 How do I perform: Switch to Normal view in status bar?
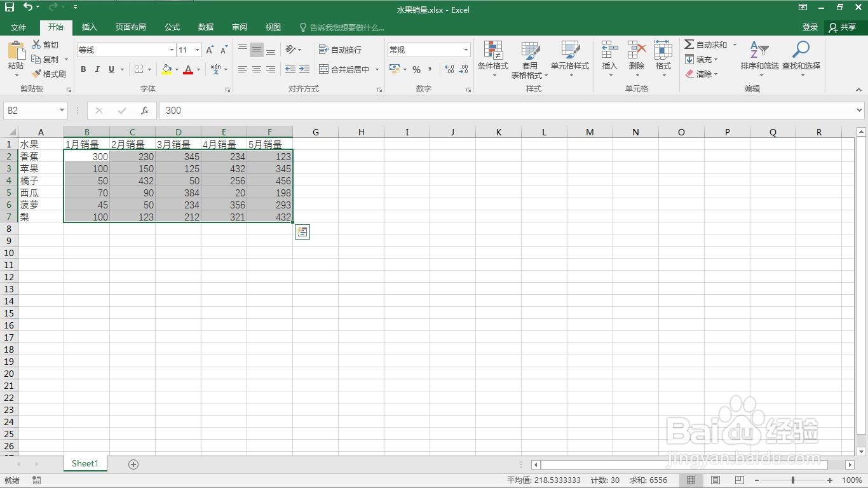tap(691, 480)
